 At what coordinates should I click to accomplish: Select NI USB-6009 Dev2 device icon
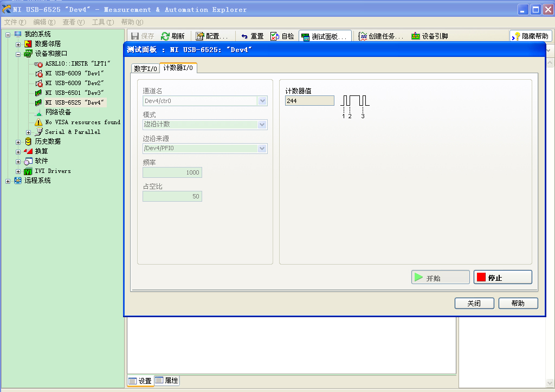[x=39, y=83]
